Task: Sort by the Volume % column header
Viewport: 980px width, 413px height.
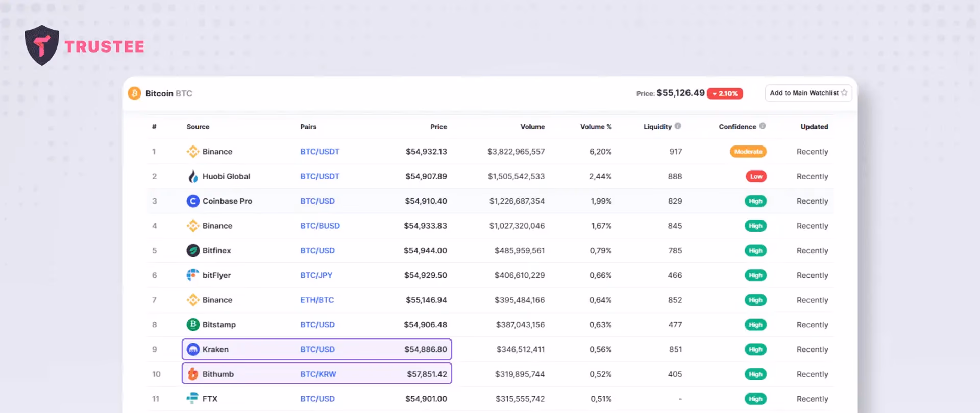Action: [x=596, y=127]
